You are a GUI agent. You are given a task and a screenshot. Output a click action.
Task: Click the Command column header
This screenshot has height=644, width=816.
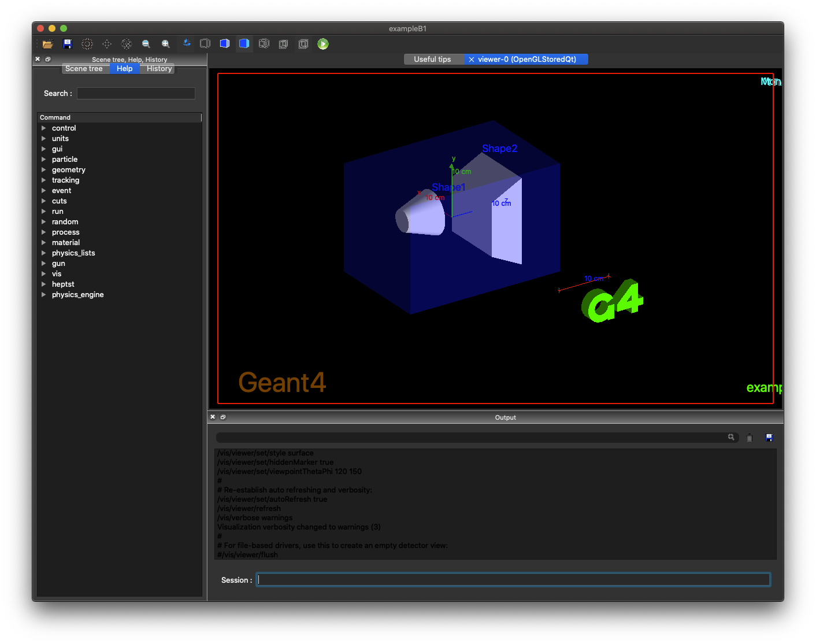tap(120, 117)
